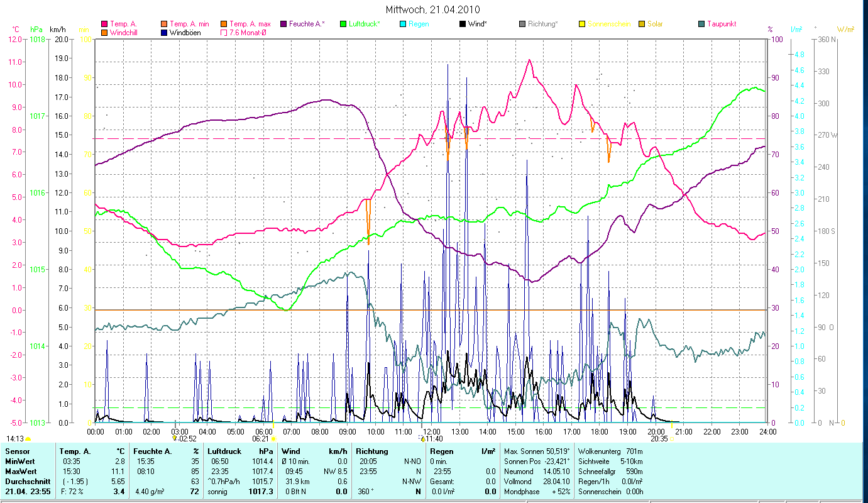Click the black Wind* legend square
Viewport: 868px width, 503px height.
point(463,24)
